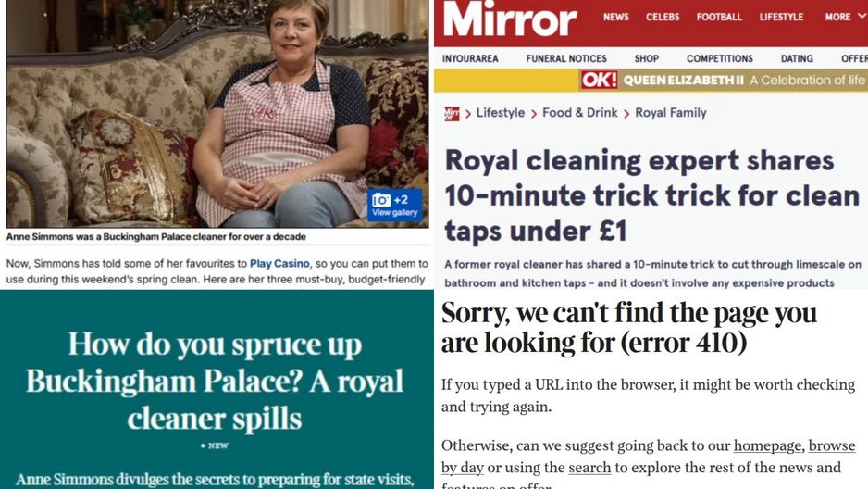Click the photo of Anne Simmons
868x489 pixels.
[x=217, y=114]
